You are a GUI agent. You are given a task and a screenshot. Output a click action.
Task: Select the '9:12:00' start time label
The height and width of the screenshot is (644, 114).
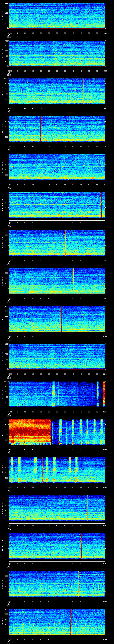(9, 450)
